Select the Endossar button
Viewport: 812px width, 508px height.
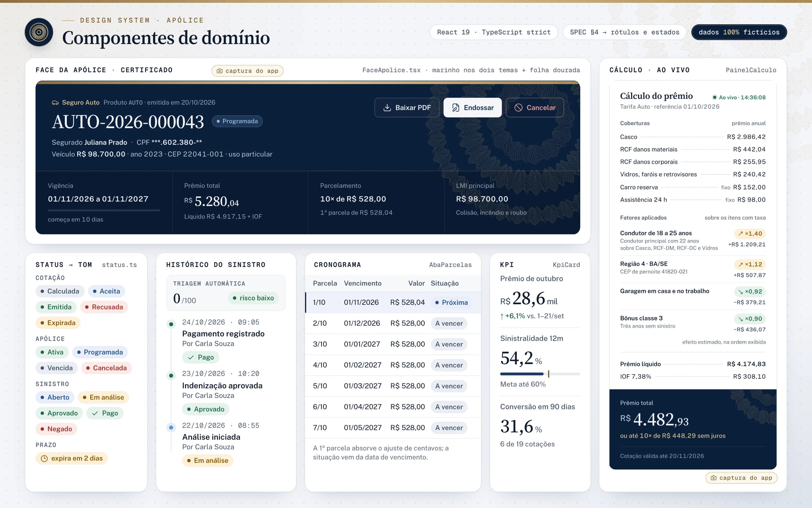[473, 108]
